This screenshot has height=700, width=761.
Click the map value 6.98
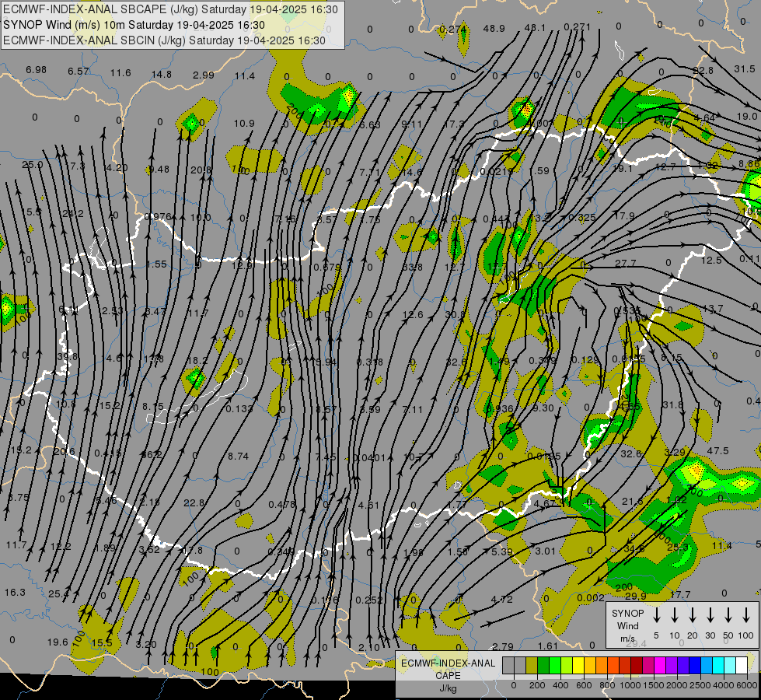[x=36, y=70]
